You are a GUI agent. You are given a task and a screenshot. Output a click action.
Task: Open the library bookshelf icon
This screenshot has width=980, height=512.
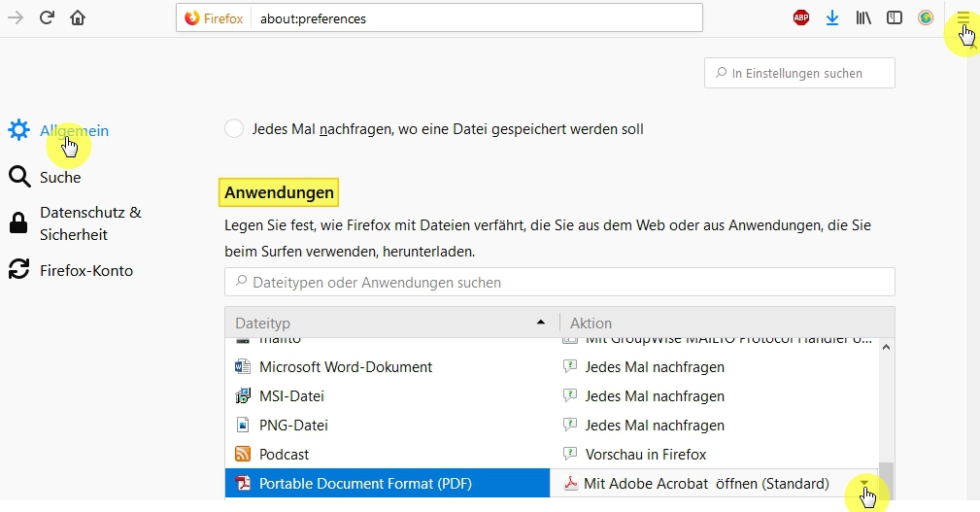pos(863,17)
